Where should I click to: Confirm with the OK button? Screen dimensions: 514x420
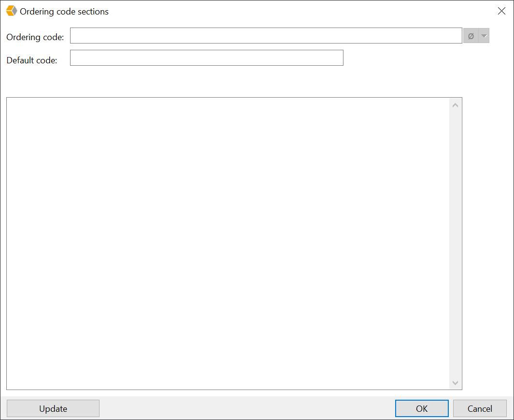pos(421,408)
